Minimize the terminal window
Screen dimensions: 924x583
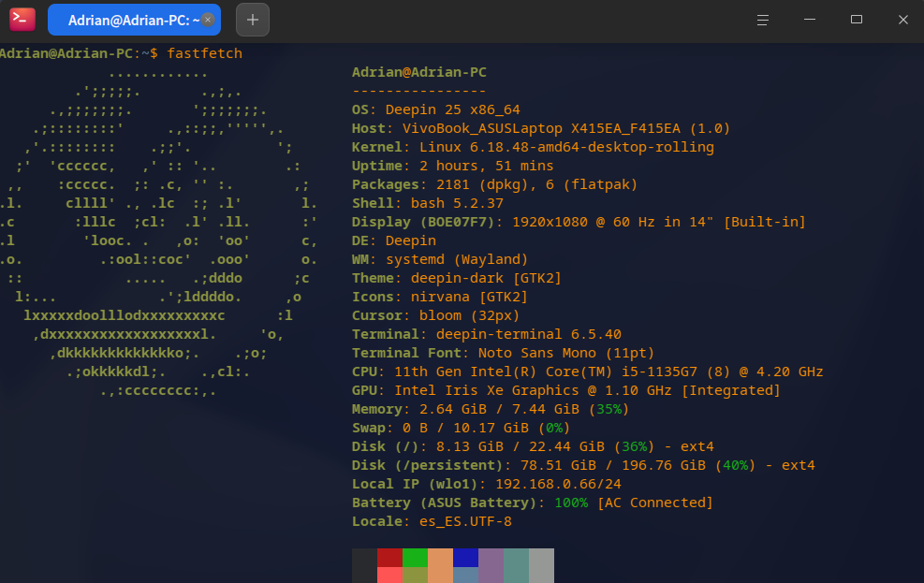[810, 20]
